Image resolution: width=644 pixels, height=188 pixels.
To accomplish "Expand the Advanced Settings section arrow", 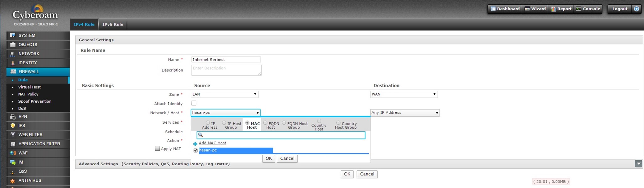I will point(638,164).
